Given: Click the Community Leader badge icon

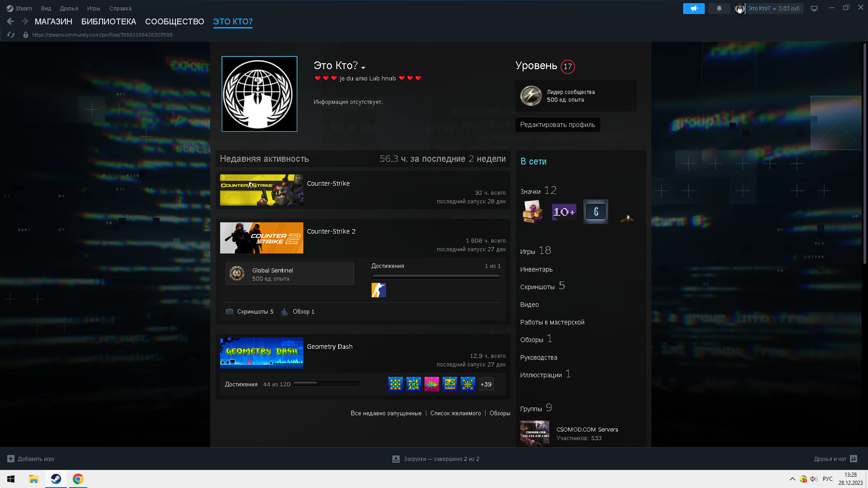Looking at the screenshot, I should 531,96.
